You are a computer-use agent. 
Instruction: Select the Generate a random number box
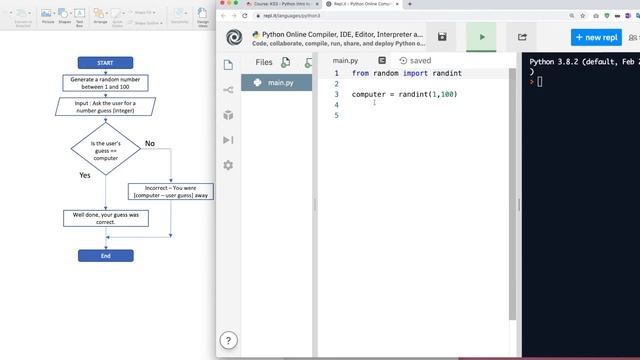pos(105,83)
